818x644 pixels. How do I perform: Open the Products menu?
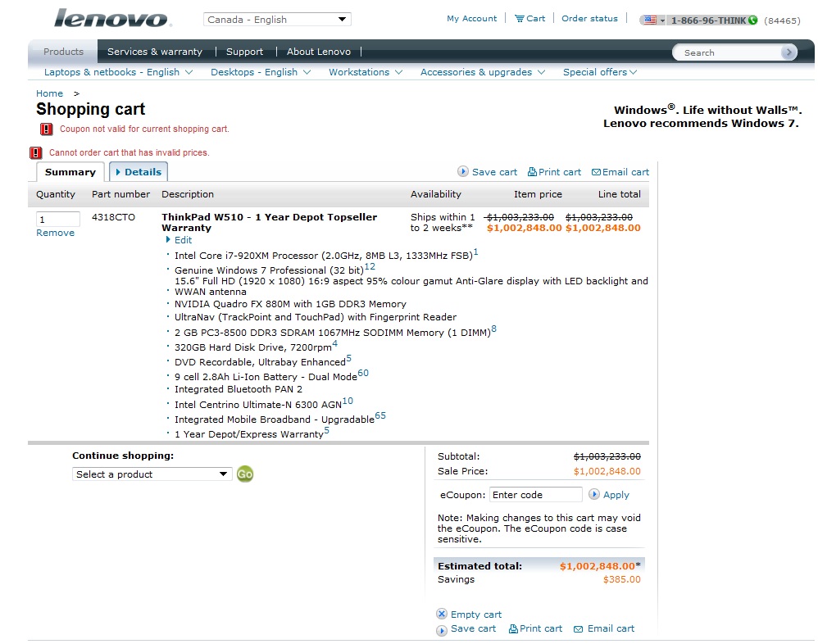click(63, 52)
